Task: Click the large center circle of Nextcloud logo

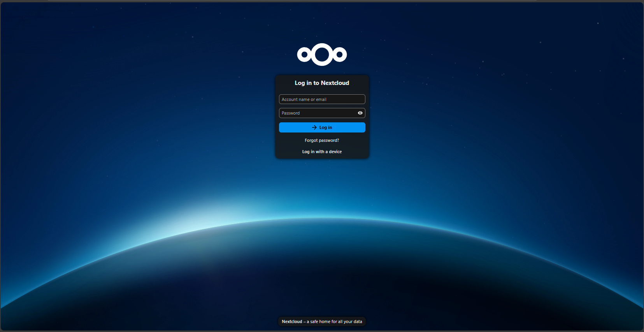Action: [322, 55]
